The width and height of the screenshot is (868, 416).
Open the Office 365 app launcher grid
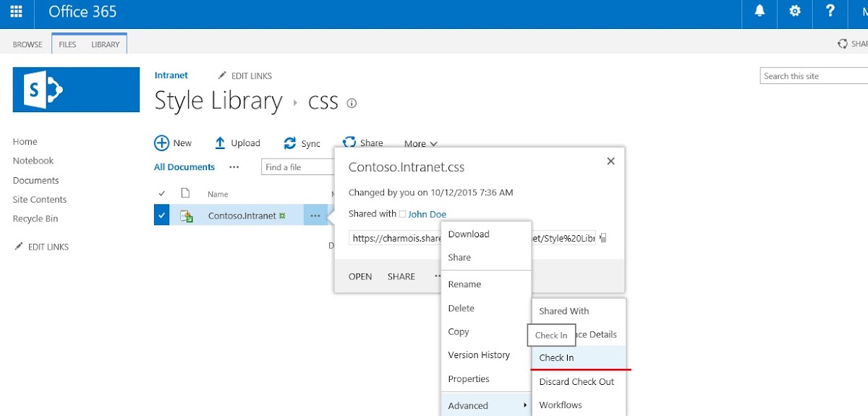click(16, 12)
